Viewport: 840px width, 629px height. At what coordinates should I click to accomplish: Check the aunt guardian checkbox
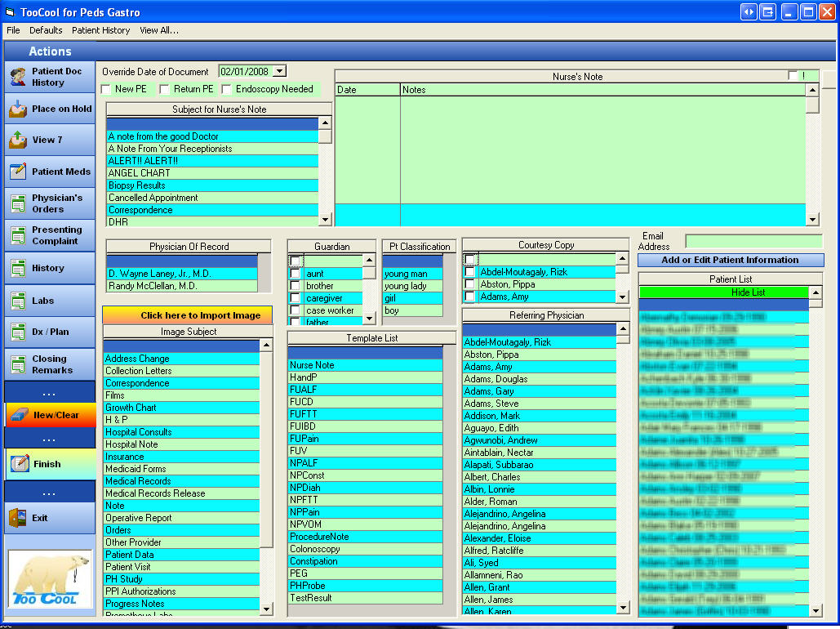295,274
